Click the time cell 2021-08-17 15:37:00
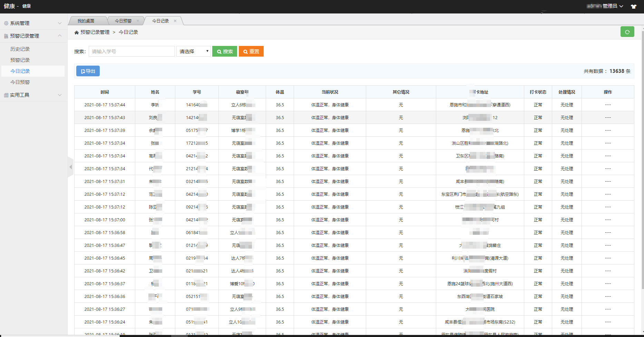The height and width of the screenshot is (337, 644). point(105,220)
